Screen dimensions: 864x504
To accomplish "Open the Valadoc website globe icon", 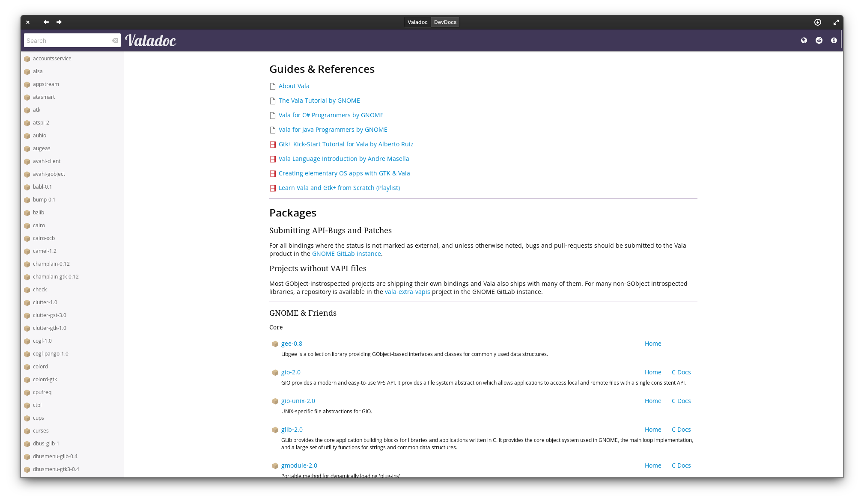I will (x=804, y=40).
